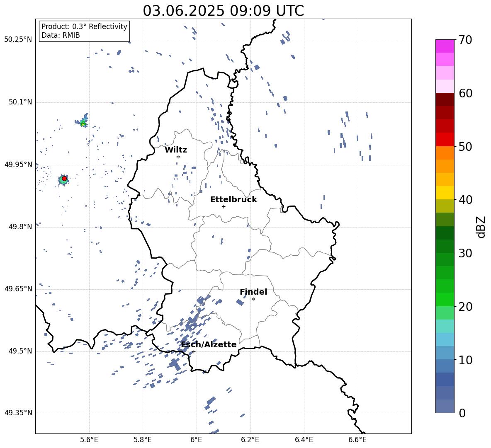Viewport: 491px width, 448px height.
Task: Click the Ettelbruck location cross marker
Action: (x=224, y=206)
